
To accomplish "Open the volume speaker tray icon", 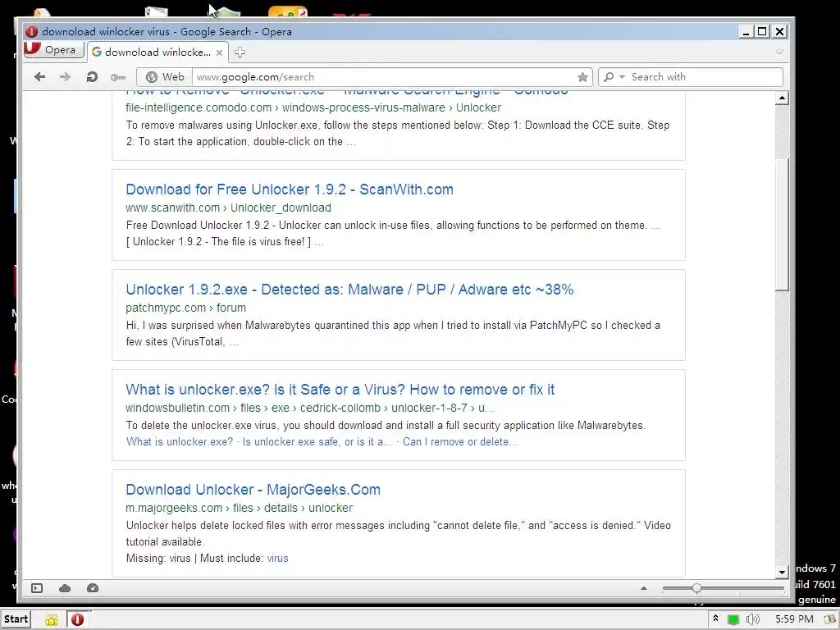I will (x=753, y=620).
